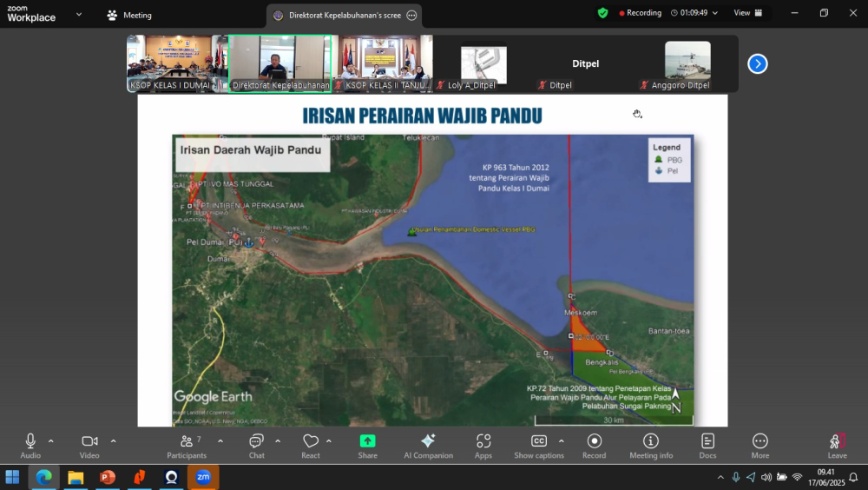
Task: Open the View layout menu
Action: point(748,13)
